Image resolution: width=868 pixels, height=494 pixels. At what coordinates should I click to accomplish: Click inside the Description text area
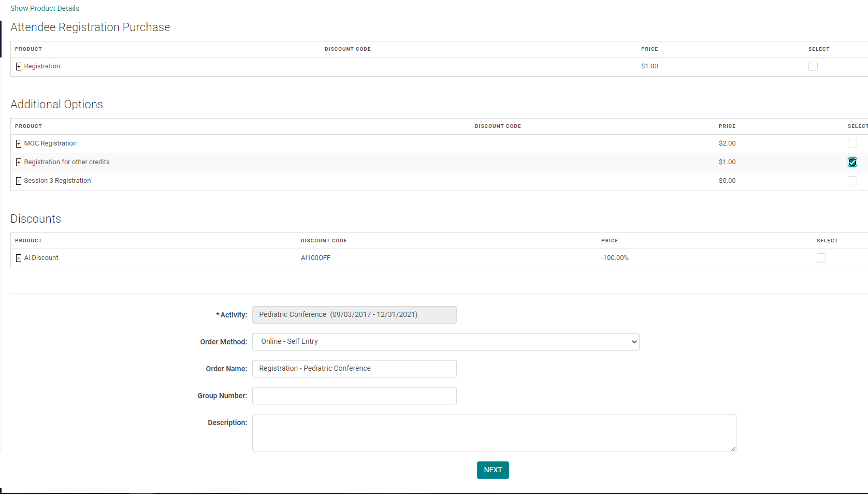tap(494, 432)
